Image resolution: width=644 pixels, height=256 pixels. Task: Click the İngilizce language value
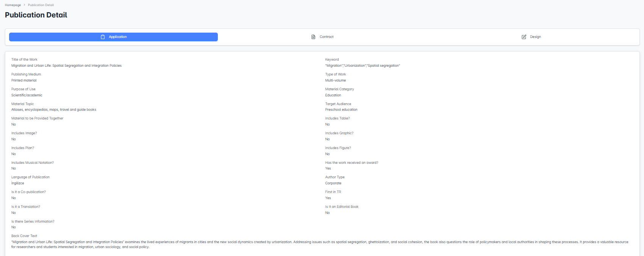click(x=18, y=183)
